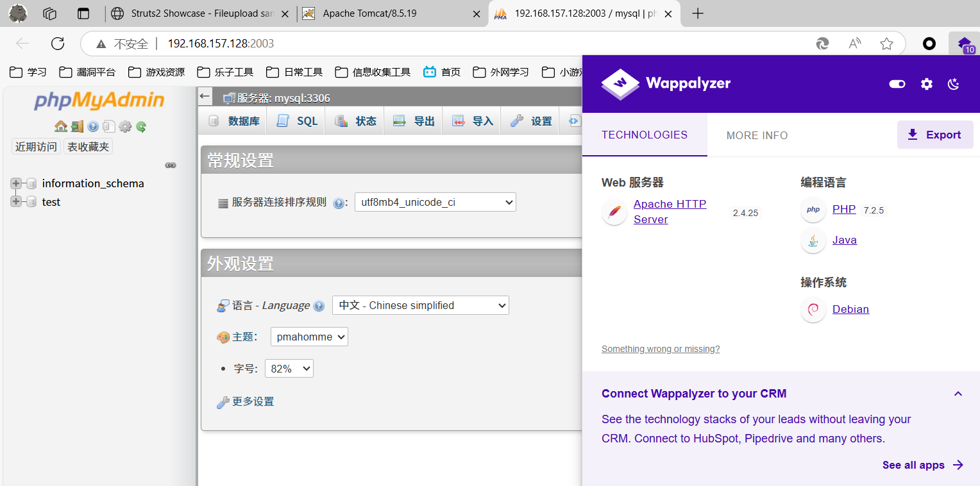Open the 更多设置 link
Viewport: 980px width, 486px height.
(x=253, y=401)
